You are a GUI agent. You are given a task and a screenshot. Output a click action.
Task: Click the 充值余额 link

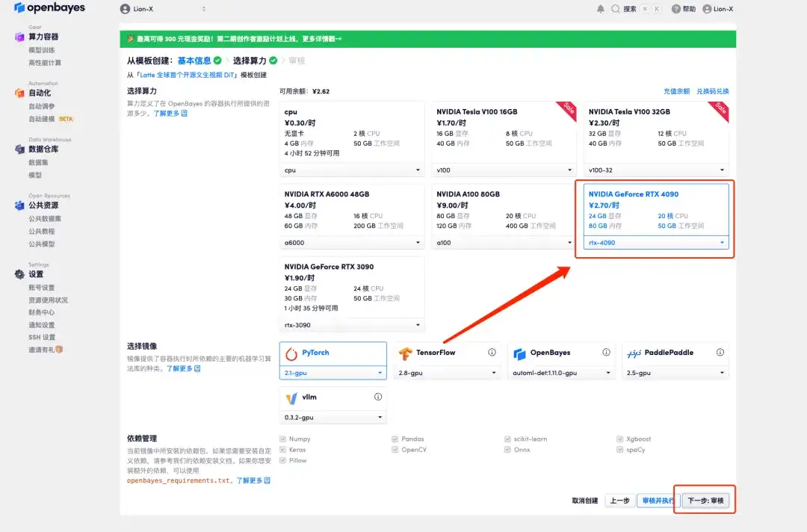point(676,91)
